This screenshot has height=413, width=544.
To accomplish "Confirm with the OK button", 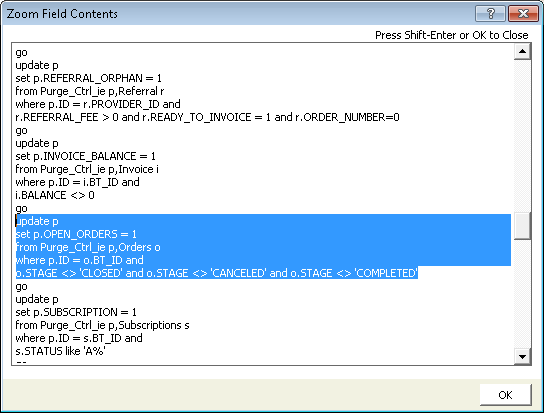I will click(505, 395).
